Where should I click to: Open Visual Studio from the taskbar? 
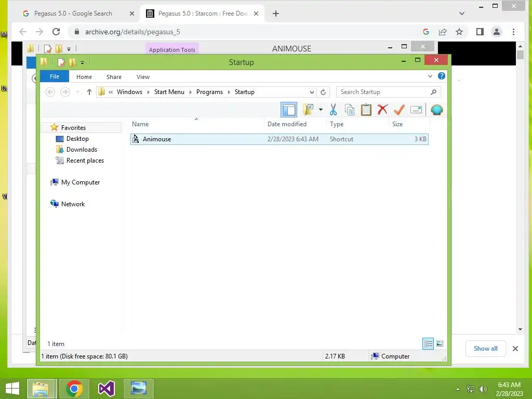pos(106,389)
